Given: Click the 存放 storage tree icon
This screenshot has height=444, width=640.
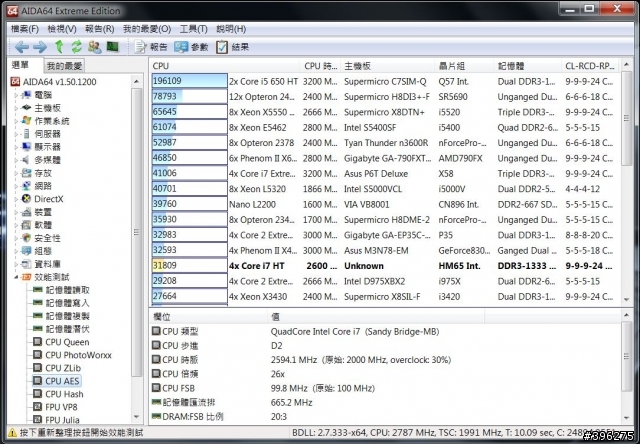Looking at the screenshot, I should click(x=27, y=173).
